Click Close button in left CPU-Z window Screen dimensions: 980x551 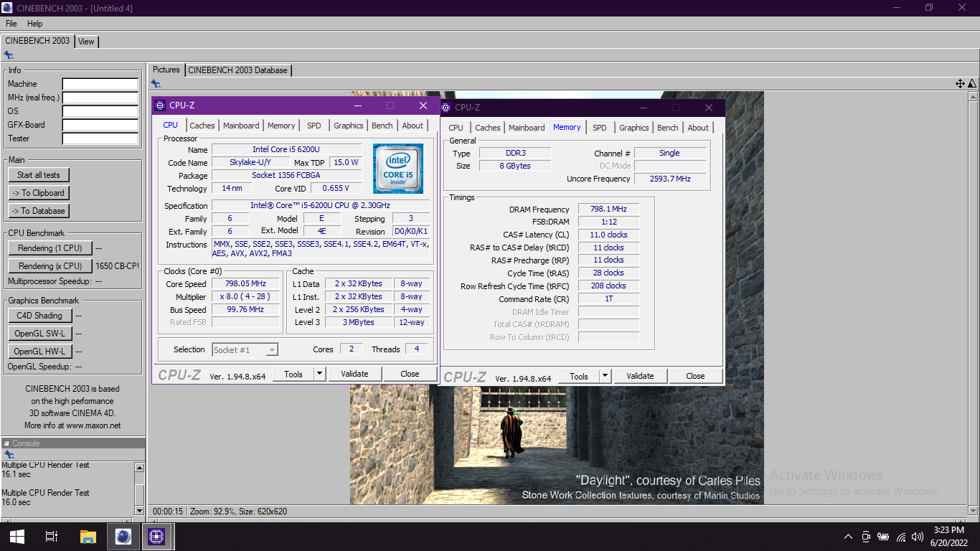coord(410,374)
